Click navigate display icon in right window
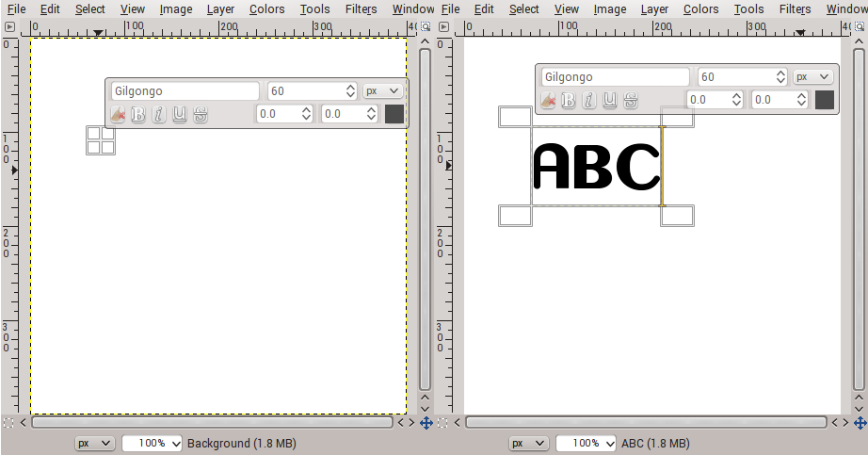 click(860, 423)
